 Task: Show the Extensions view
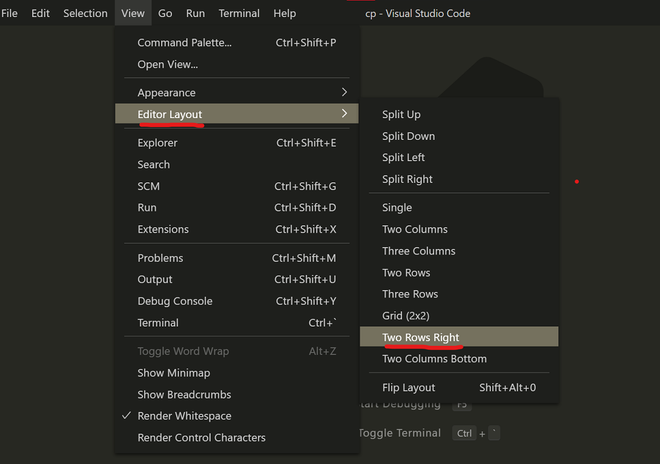pos(237,229)
